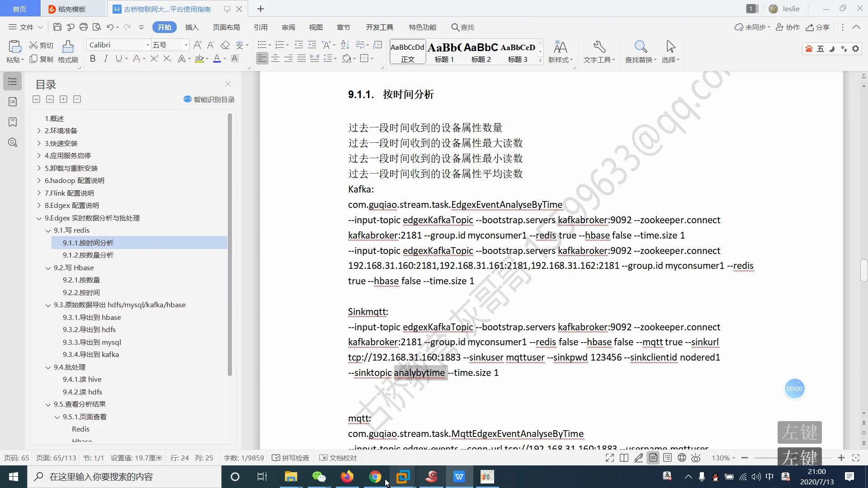This screenshot has height=488, width=868.
Task: Open Find and Replace (查找替换)
Action: (x=640, y=51)
